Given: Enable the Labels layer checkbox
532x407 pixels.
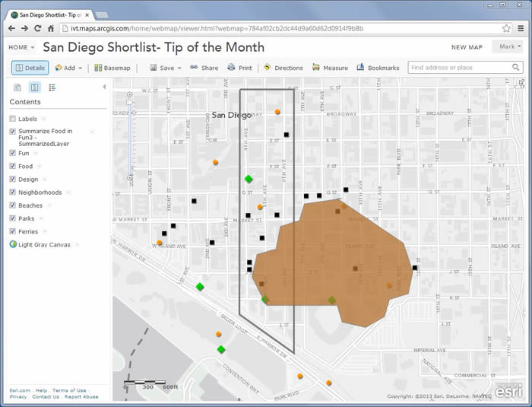Looking at the screenshot, I should click(x=13, y=119).
